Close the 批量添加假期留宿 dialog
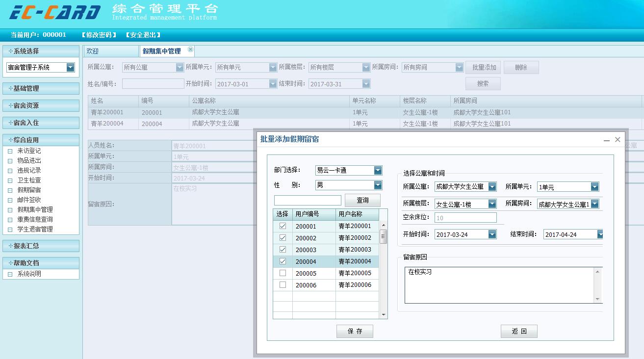Viewport: 644px width, 359px height. (618, 140)
